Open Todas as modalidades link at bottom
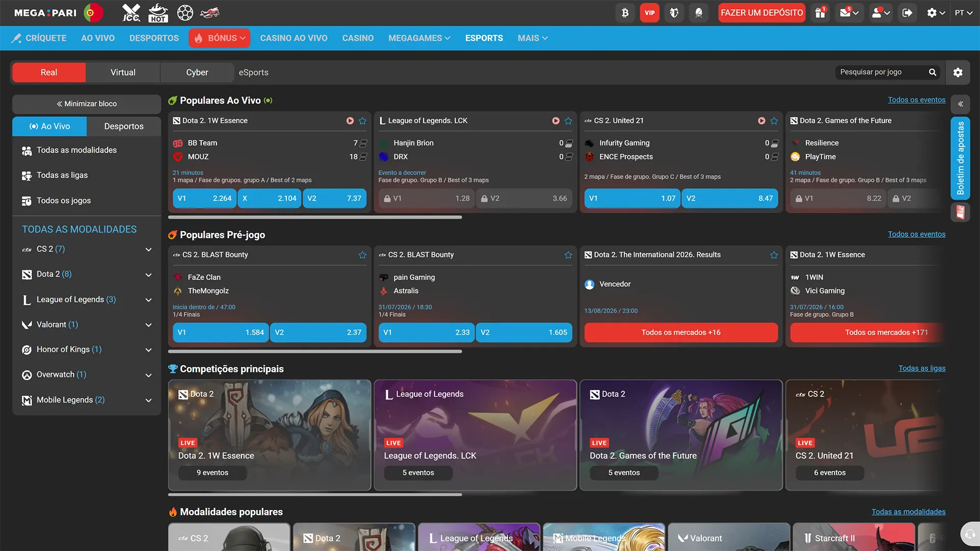The width and height of the screenshot is (980, 551). point(908,512)
